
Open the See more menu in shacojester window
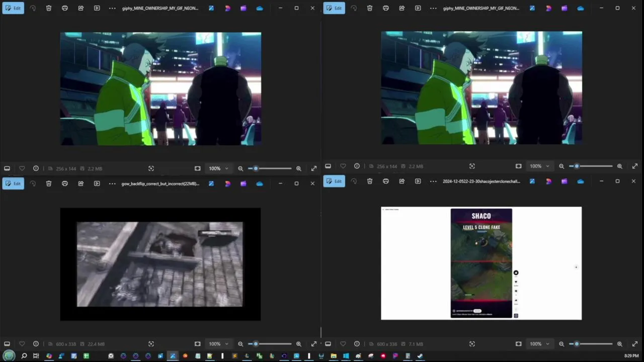433,181
